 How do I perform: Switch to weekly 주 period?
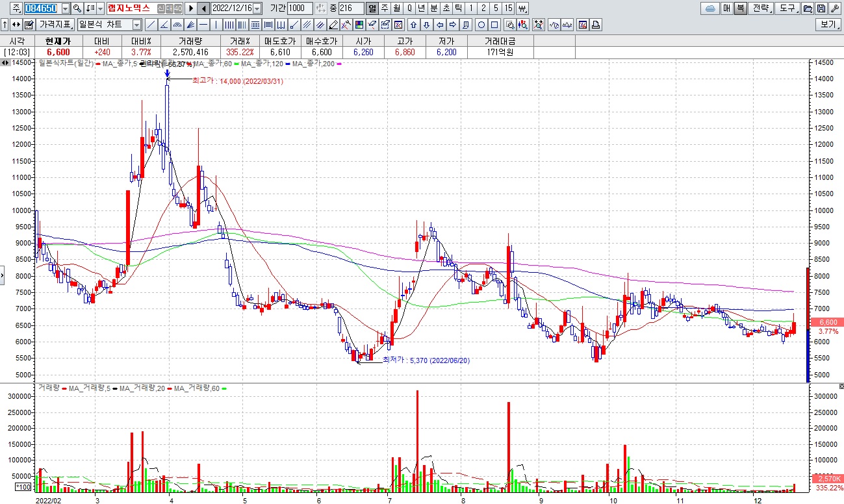[x=384, y=8]
